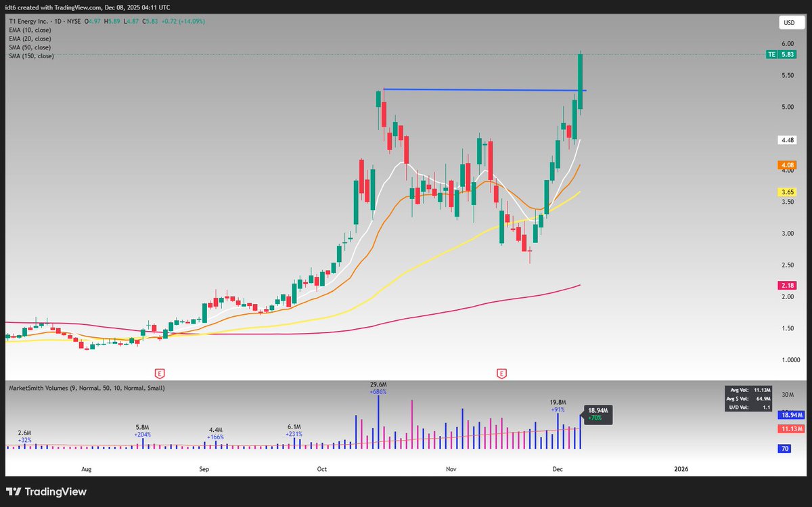Toggle visibility of SMA (50, close) indicator
The width and height of the screenshot is (812, 507).
30,47
